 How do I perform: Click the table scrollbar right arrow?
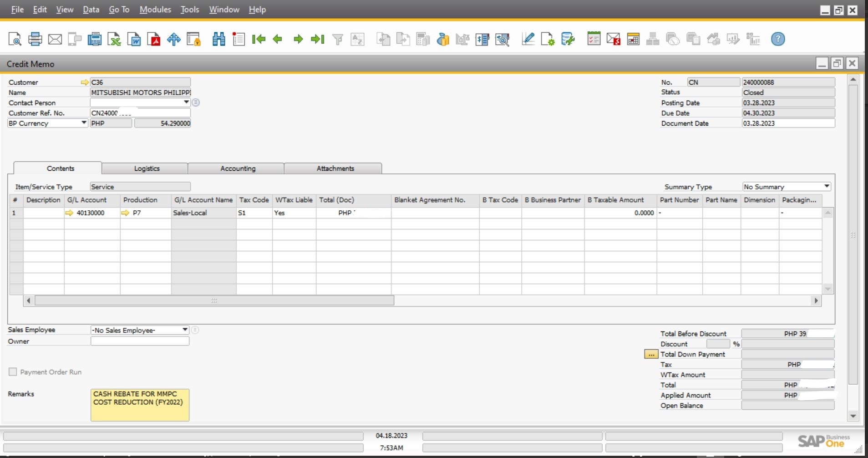816,300
